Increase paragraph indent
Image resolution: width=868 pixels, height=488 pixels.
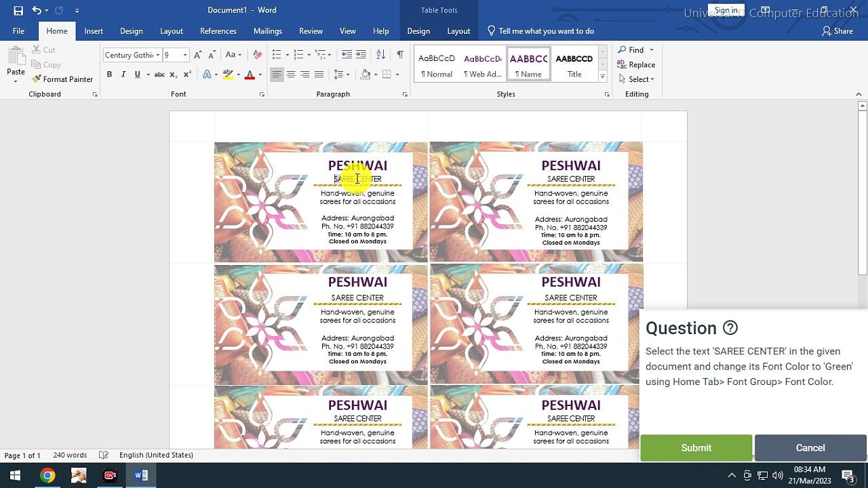(361, 55)
